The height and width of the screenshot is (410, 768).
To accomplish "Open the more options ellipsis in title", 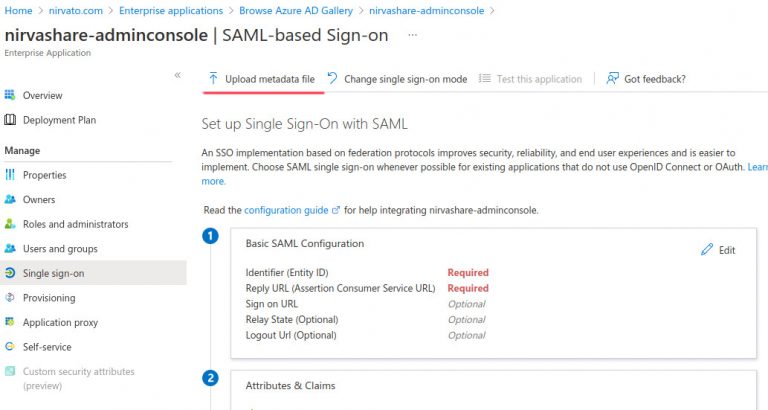I will 412,35.
